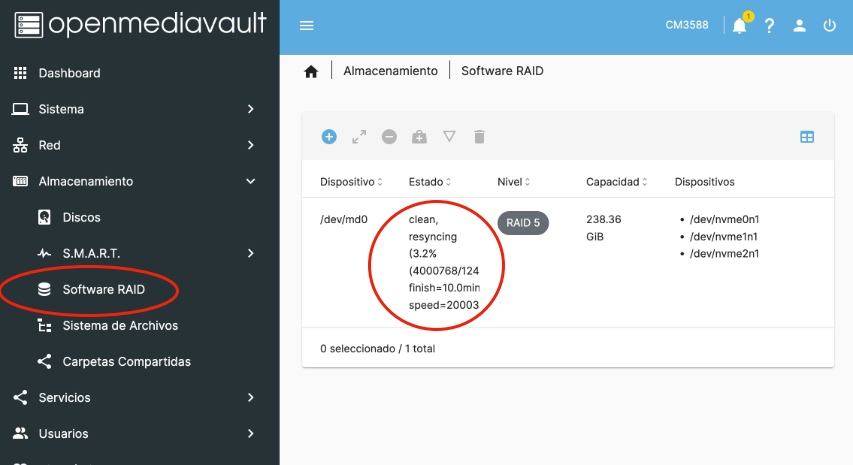853x465 pixels.
Task: Click the Software RAID database icon
Action: [x=44, y=289]
